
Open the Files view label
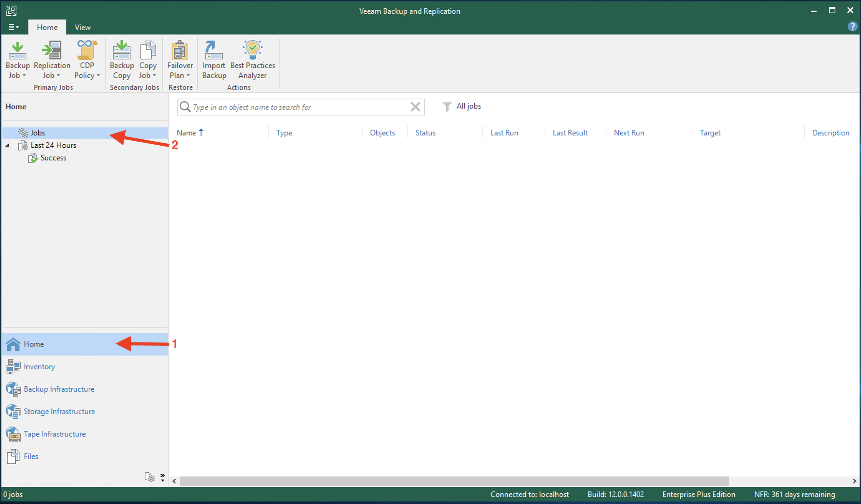coord(31,457)
